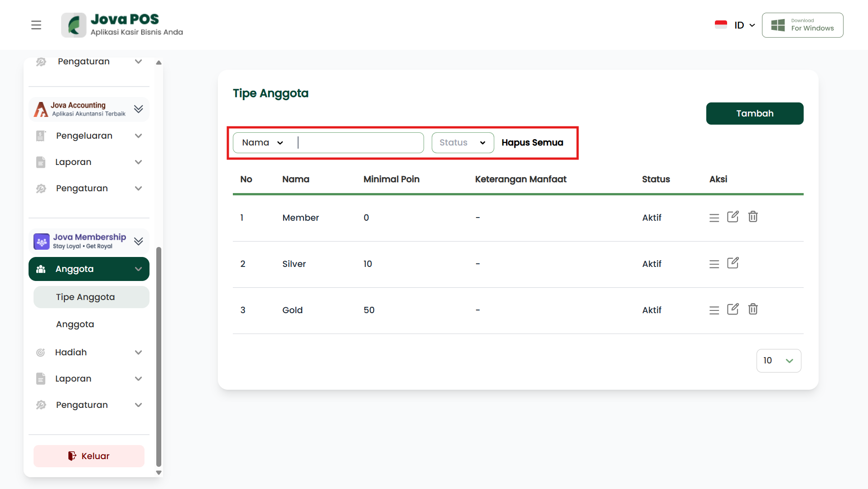
Task: Collapse the Jova Accounting section
Action: (x=138, y=109)
